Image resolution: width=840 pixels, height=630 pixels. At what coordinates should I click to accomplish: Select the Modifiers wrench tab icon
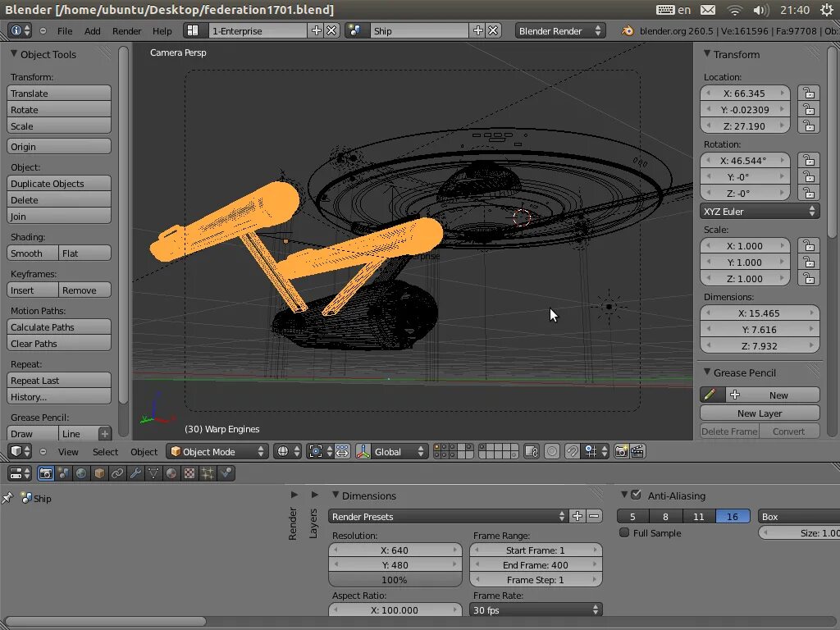coord(135,473)
